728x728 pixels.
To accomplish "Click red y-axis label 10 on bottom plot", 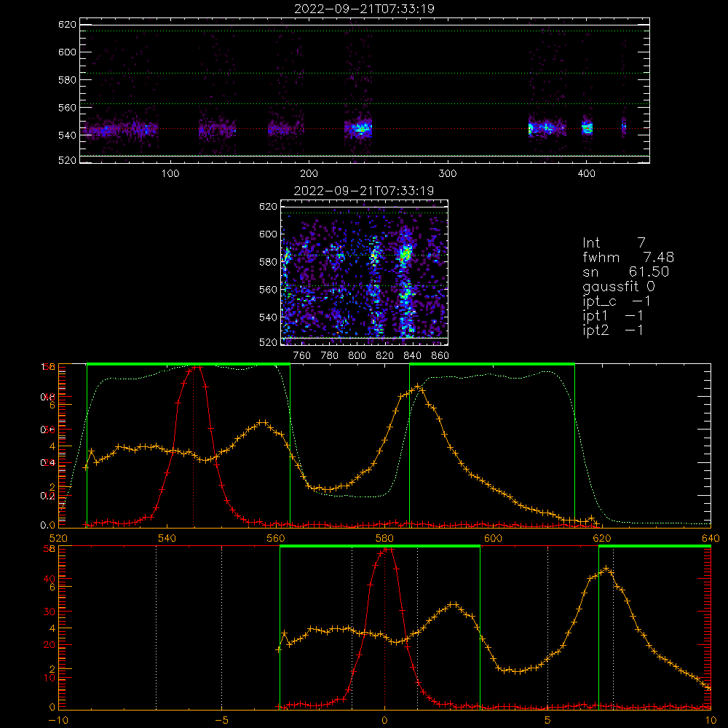I will coord(50,678).
